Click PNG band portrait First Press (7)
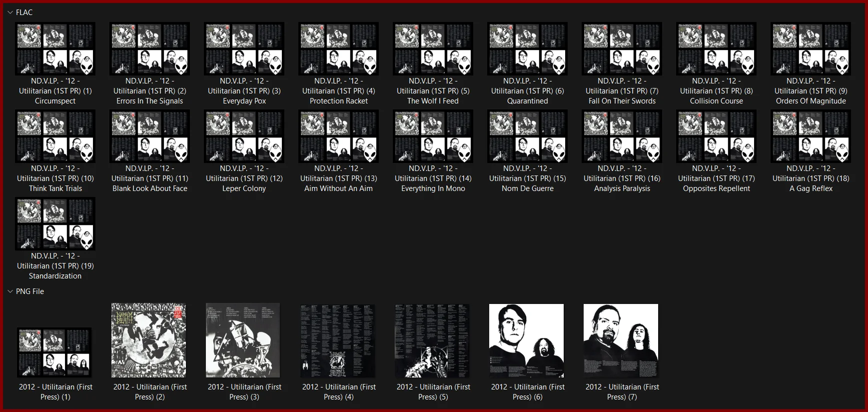868x412 pixels. tap(621, 340)
